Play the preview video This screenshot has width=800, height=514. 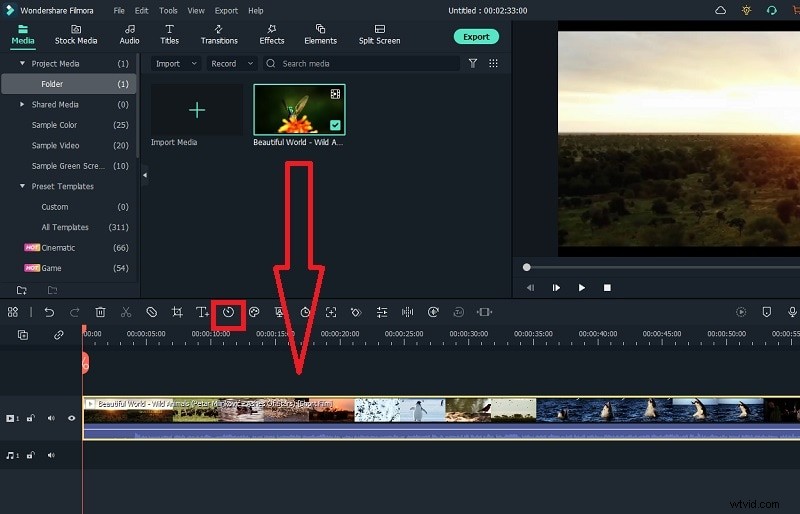(582, 287)
